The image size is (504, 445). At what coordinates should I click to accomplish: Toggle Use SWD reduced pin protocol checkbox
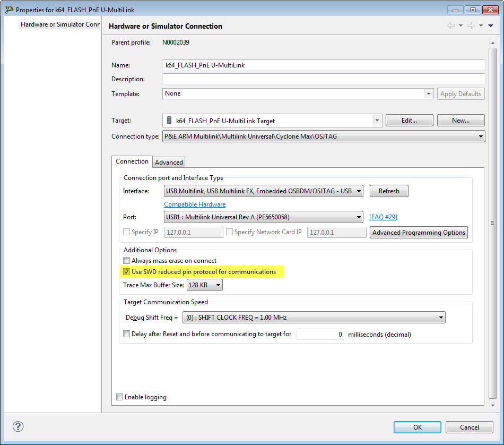(127, 272)
